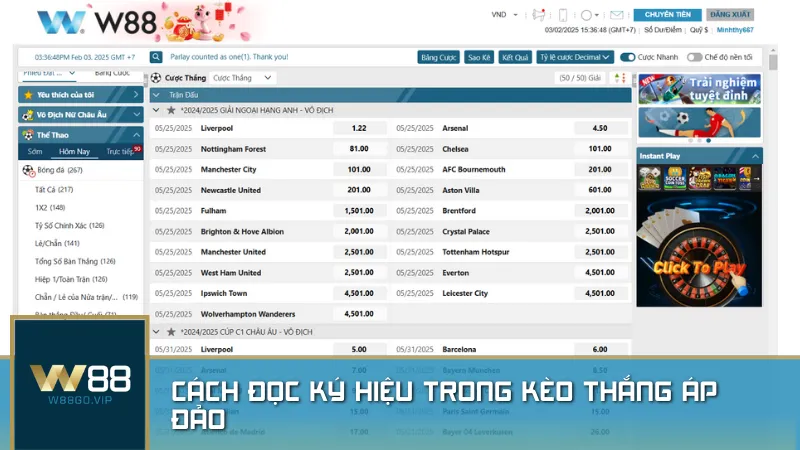The height and width of the screenshot is (450, 800).
Task: Toggle the Cược Nhanh switch
Action: pyautogui.click(x=628, y=57)
